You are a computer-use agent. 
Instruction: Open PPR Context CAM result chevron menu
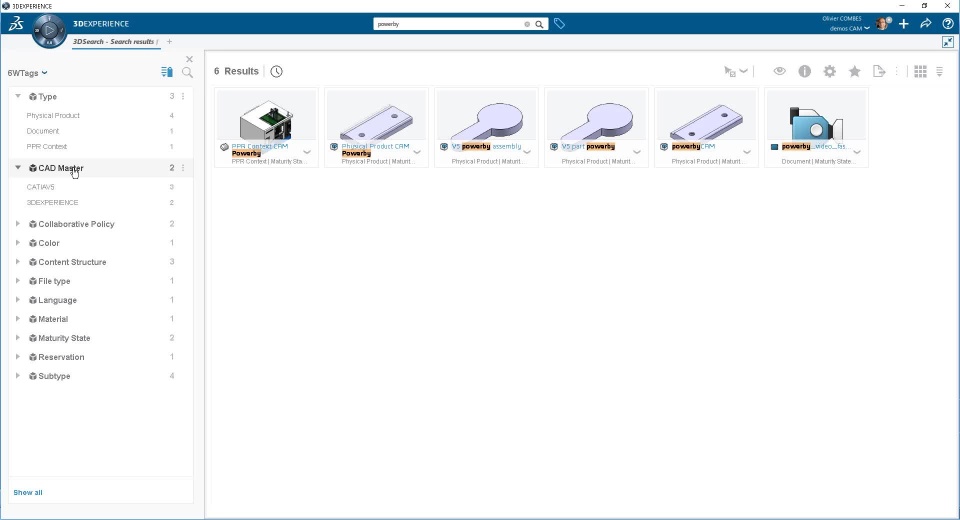pos(307,152)
